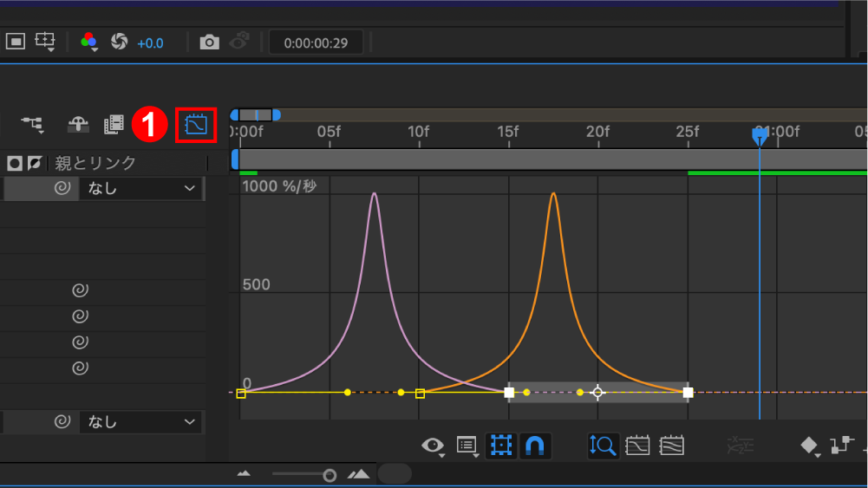Open the bottom parent なし dropdown
This screenshot has height=488, width=868.
141,422
